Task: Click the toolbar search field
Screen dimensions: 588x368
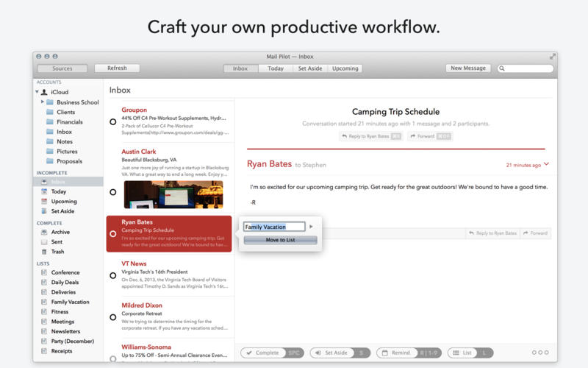Action: pyautogui.click(x=526, y=68)
